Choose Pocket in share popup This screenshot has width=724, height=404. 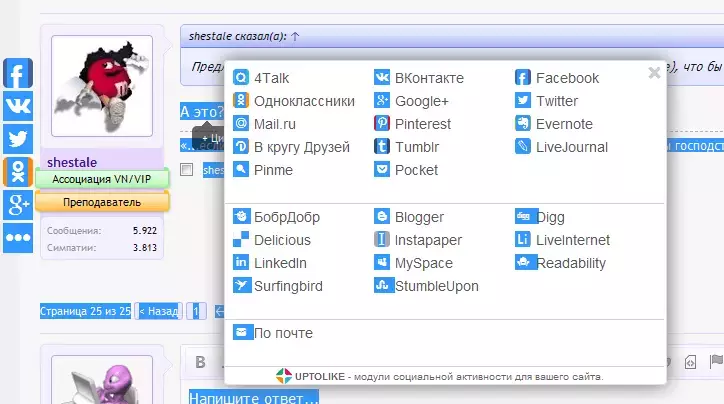(406, 170)
